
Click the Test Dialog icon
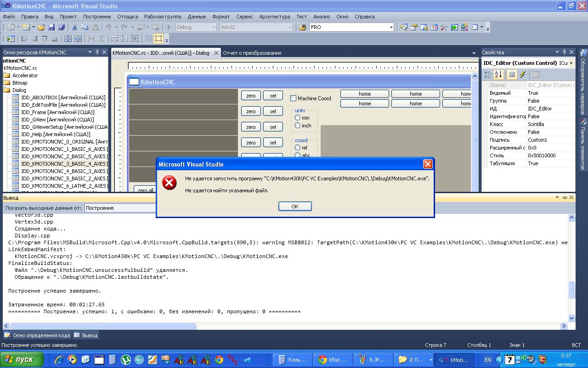click(11, 39)
